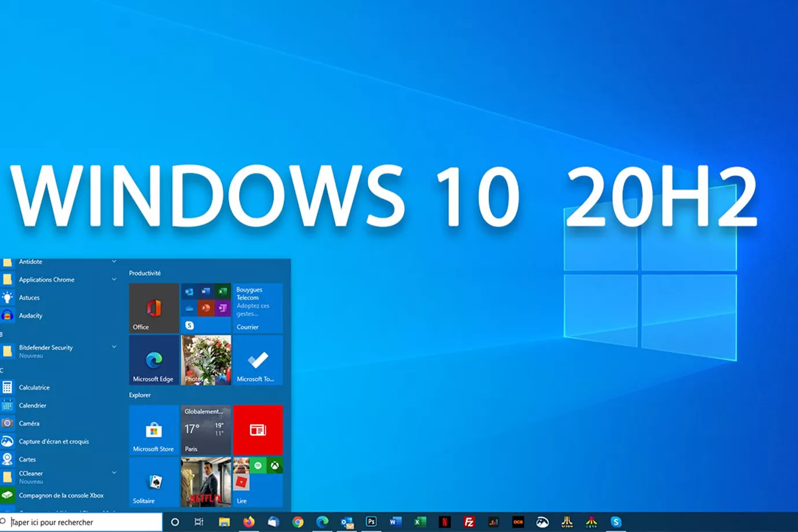Launch Firefox from the taskbar
Screen dimensions: 798x532
pos(249,522)
